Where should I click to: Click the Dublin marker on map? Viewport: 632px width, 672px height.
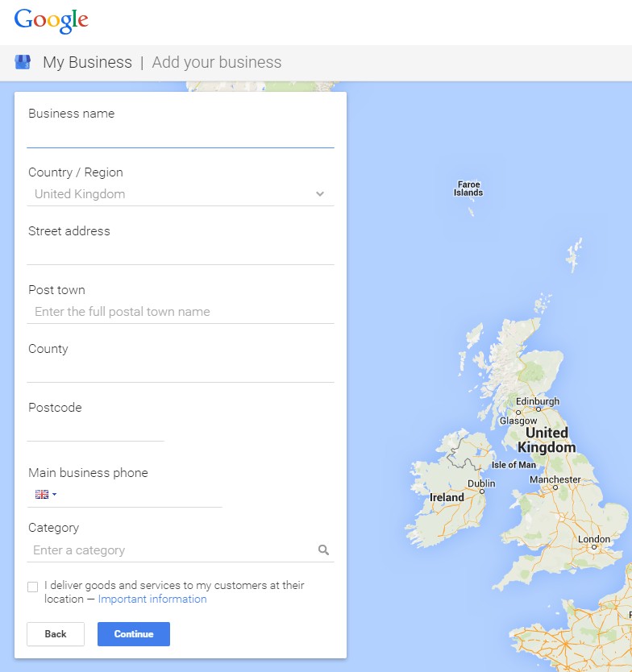(482, 492)
